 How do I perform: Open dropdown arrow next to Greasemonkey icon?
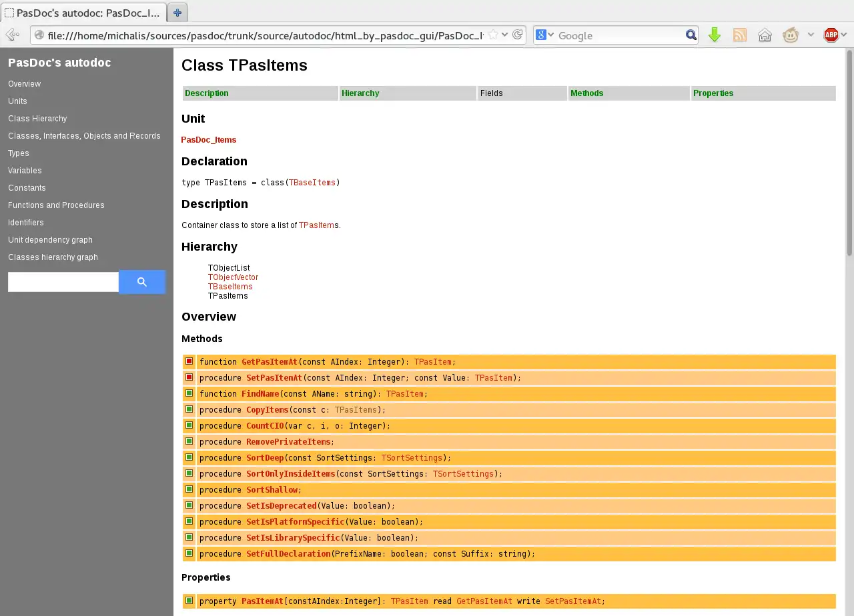(x=811, y=35)
